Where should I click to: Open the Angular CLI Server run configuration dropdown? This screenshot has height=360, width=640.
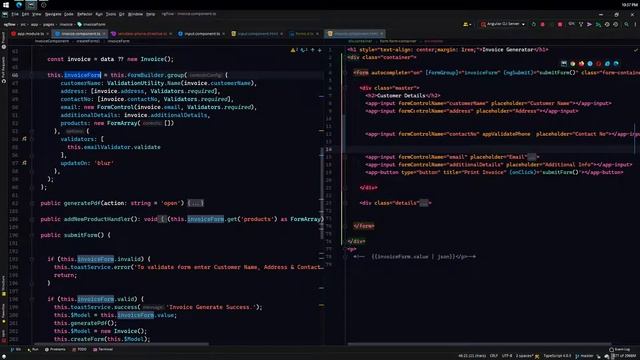(504, 24)
